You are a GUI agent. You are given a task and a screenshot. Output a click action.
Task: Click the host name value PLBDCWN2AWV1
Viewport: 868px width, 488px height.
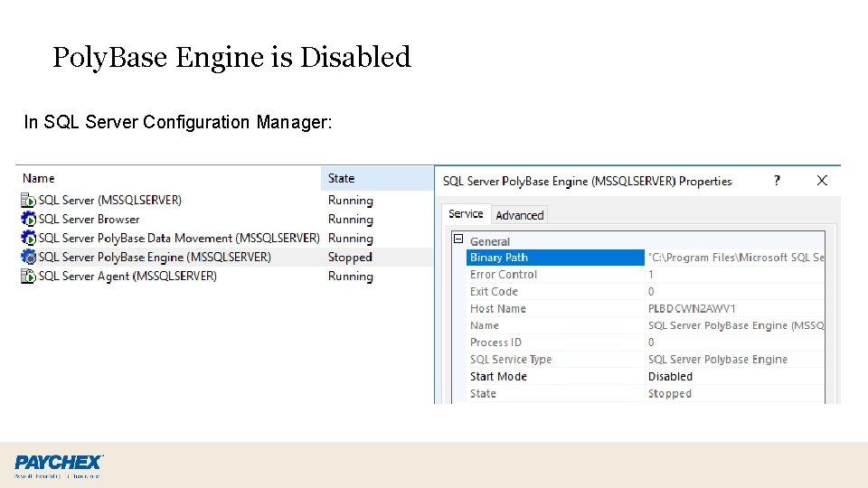click(x=692, y=309)
